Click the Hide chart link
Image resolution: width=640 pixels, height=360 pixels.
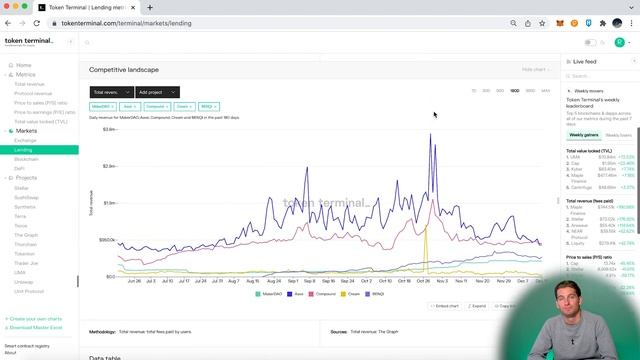pyautogui.click(x=536, y=69)
